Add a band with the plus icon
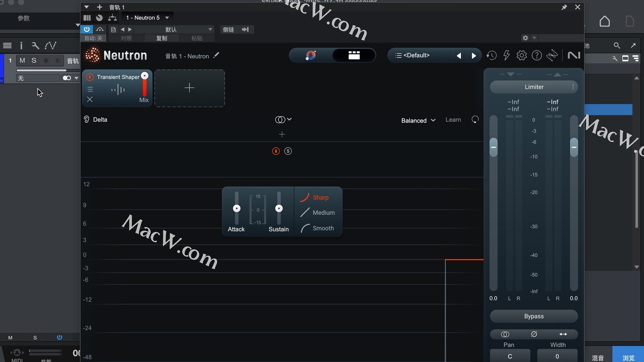 (282, 134)
